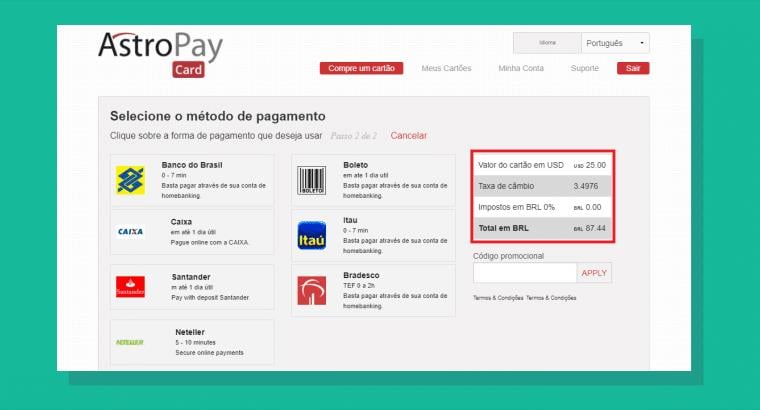This screenshot has height=410, width=760.
Task: Click the 87.44 total value
Action: [x=596, y=228]
